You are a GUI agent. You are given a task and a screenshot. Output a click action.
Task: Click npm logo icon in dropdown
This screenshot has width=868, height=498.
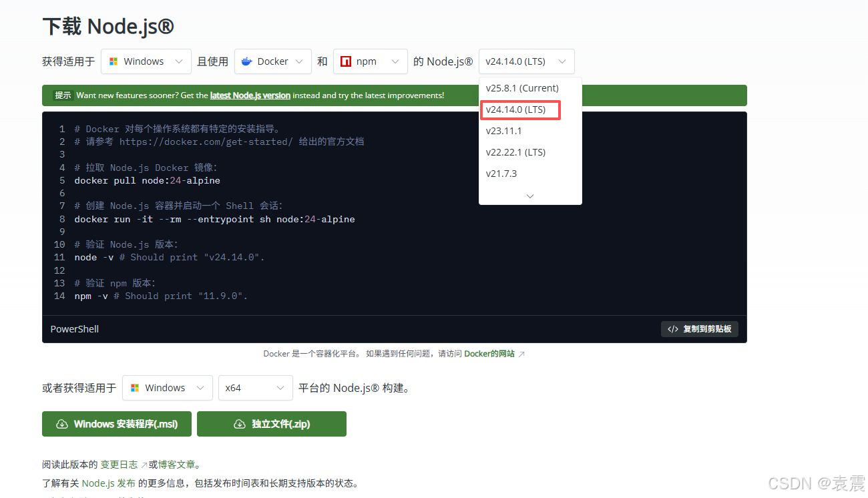click(345, 61)
